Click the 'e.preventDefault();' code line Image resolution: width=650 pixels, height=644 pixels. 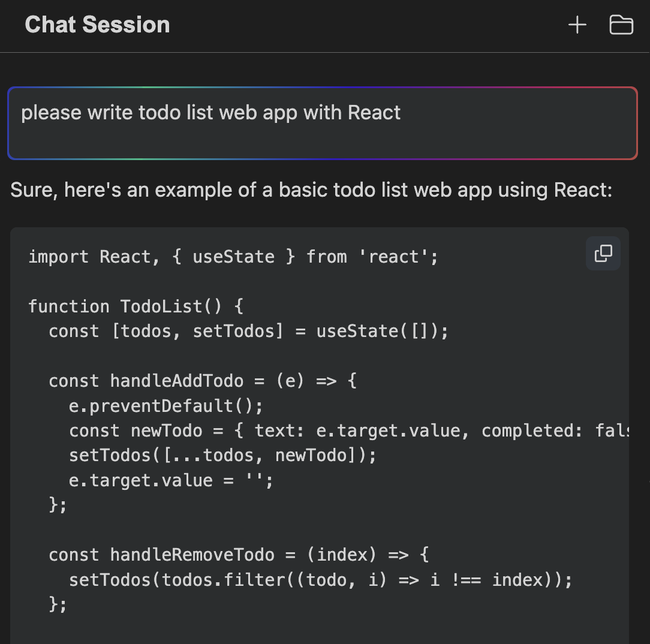[166, 406]
